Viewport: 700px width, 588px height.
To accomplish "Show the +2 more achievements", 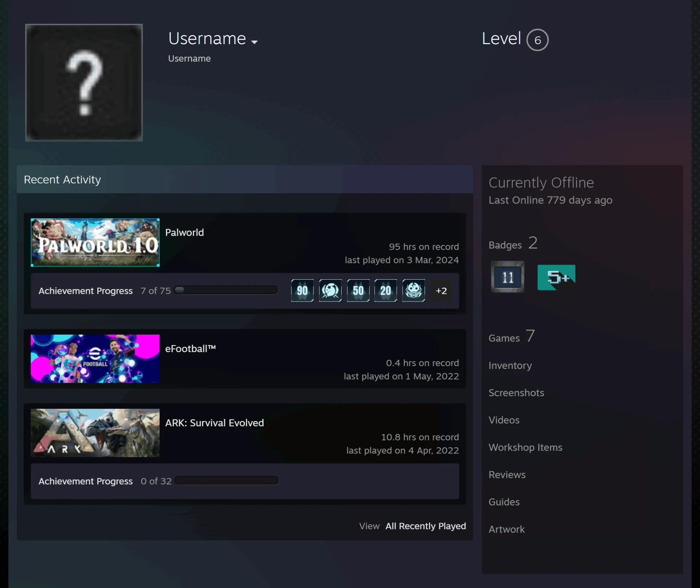I will (441, 291).
